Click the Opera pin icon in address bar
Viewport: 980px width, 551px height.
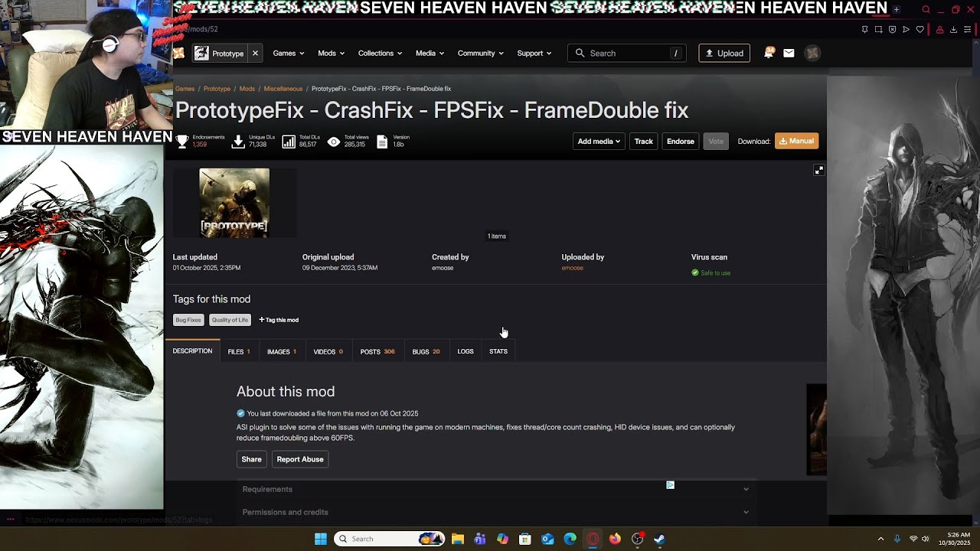click(865, 29)
